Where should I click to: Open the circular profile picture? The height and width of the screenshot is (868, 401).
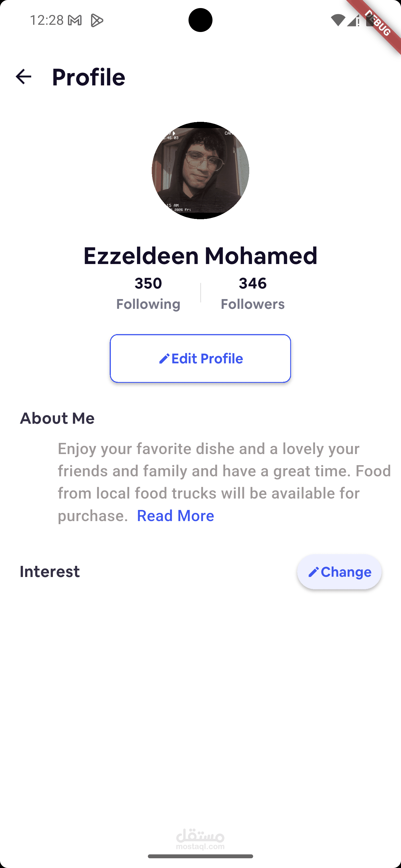(200, 171)
